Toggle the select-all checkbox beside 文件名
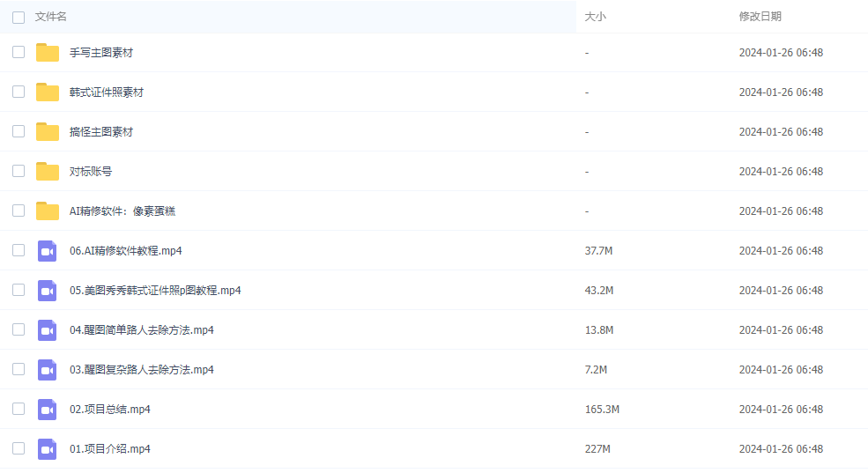Viewport: 868px width, 473px height. [19, 17]
